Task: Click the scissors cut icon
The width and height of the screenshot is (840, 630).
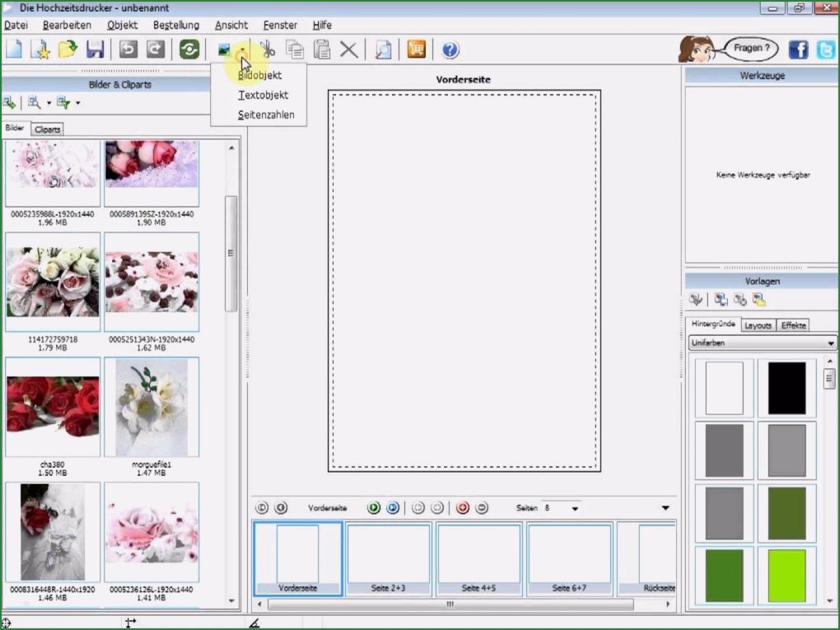Action: [268, 49]
